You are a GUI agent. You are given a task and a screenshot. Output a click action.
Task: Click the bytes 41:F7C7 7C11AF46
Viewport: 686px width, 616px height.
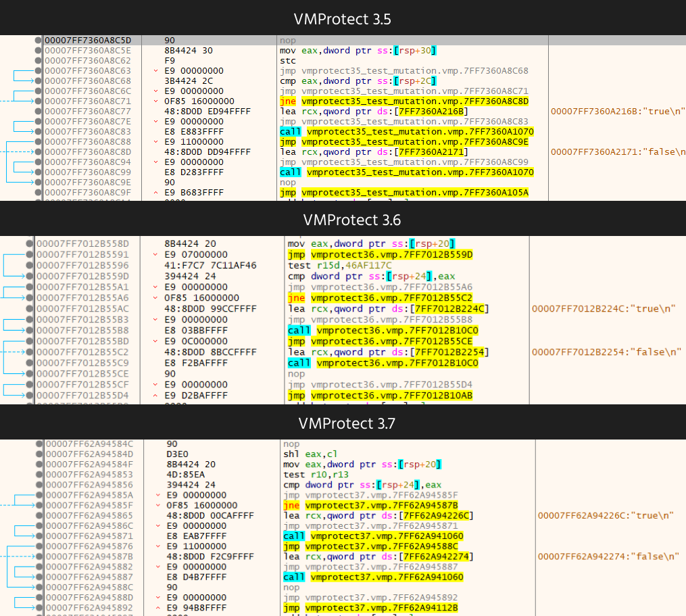coord(210,265)
